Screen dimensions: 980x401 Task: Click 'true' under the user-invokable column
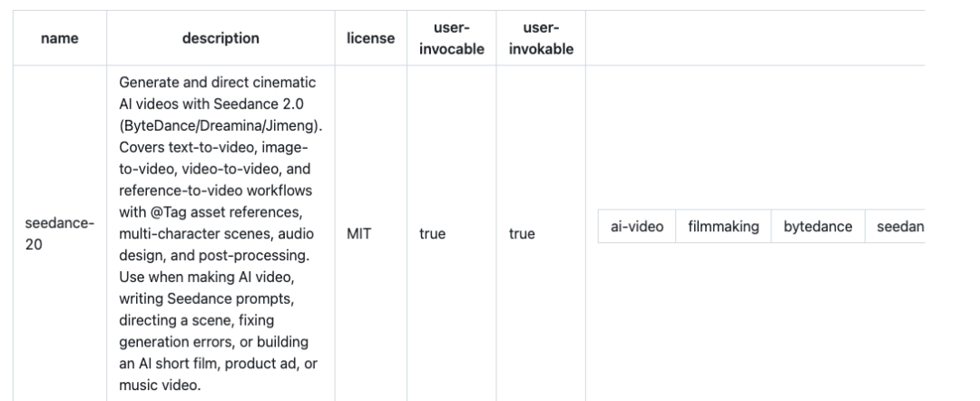tap(523, 233)
